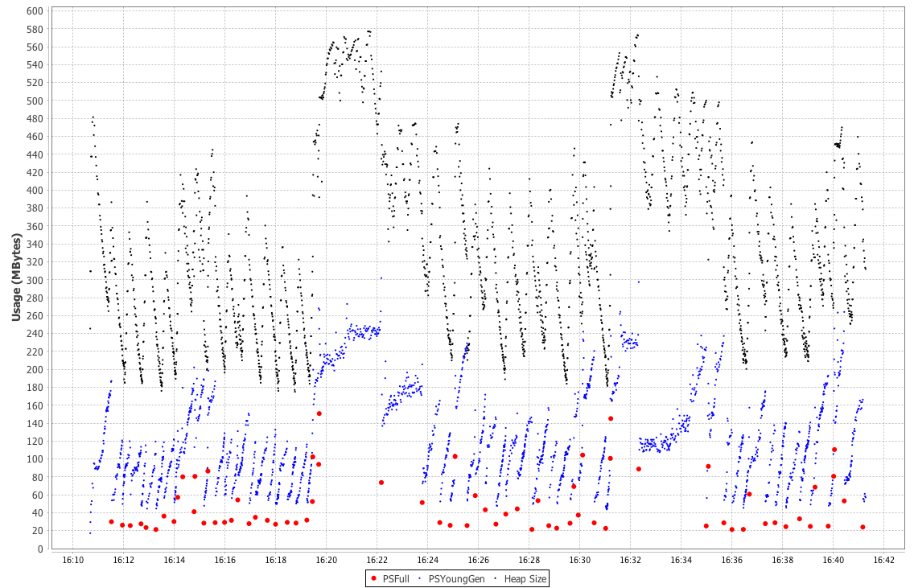The width and height of the screenshot is (914, 588).
Task: Click the 16:24 time label on the x-axis
Action: click(428, 561)
